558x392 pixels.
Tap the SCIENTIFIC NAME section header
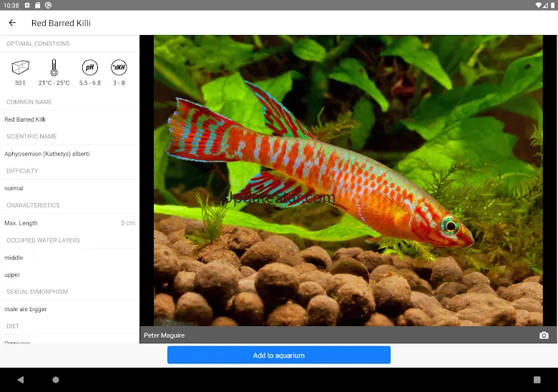click(31, 137)
